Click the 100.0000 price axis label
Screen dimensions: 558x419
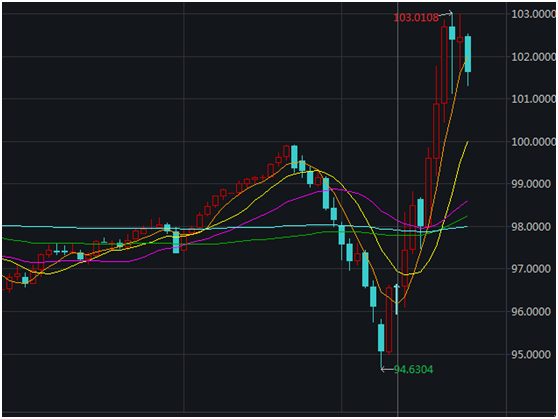pos(533,142)
